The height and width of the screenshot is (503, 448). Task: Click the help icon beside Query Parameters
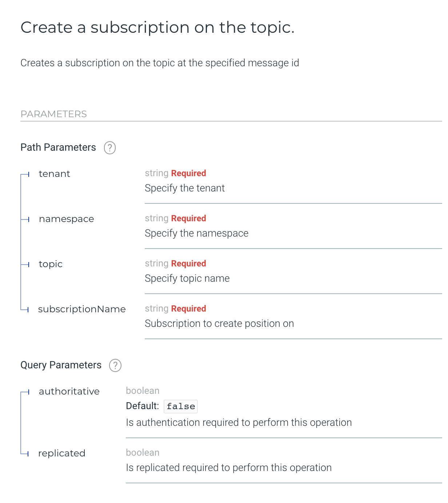[x=115, y=365]
